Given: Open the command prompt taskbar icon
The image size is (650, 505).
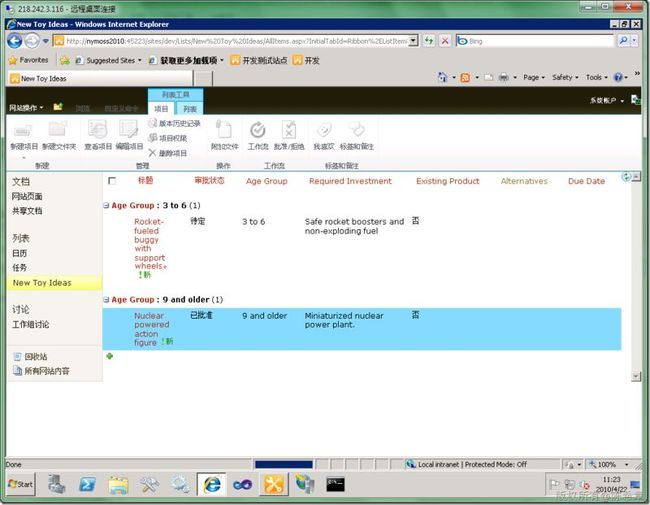Looking at the screenshot, I should coord(335,484).
